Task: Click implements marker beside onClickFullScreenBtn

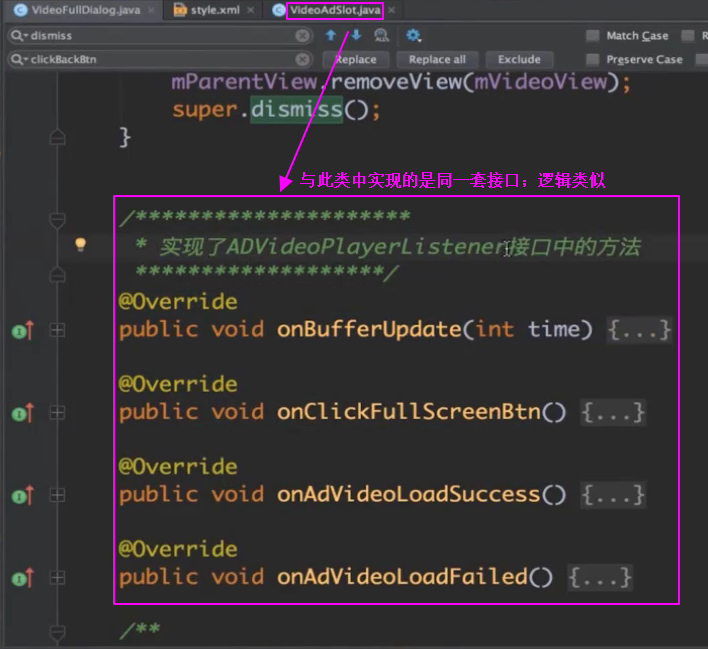Action: tap(22, 413)
